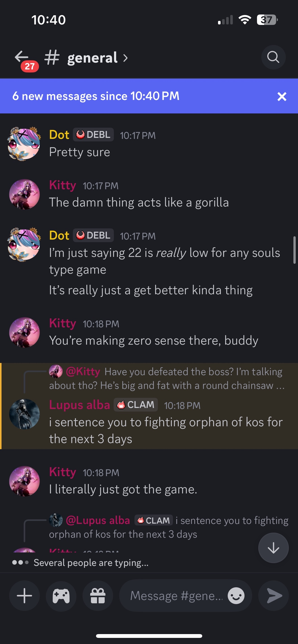The height and width of the screenshot is (644, 298).
Task: Open Lupus alba's avatar picture
Action: 24,414
